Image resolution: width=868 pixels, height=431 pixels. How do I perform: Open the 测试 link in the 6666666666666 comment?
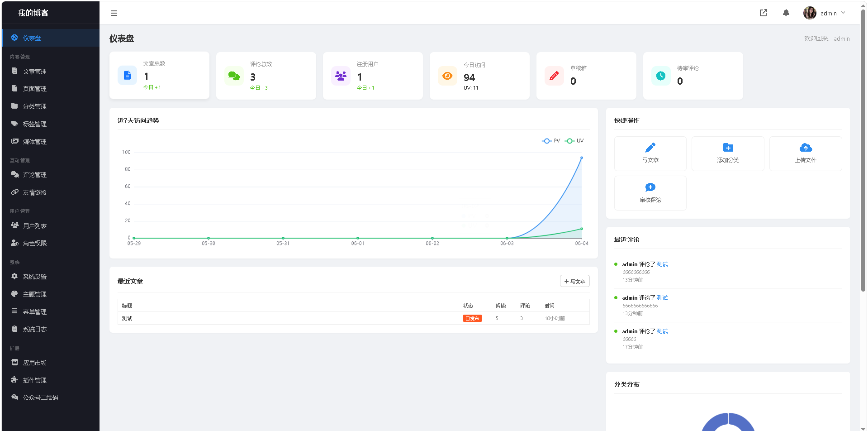pos(662,298)
